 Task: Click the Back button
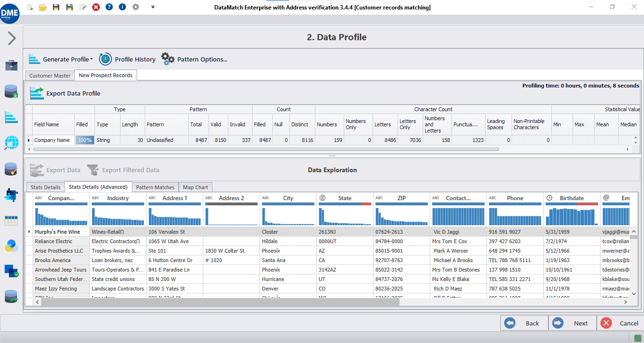point(524,323)
